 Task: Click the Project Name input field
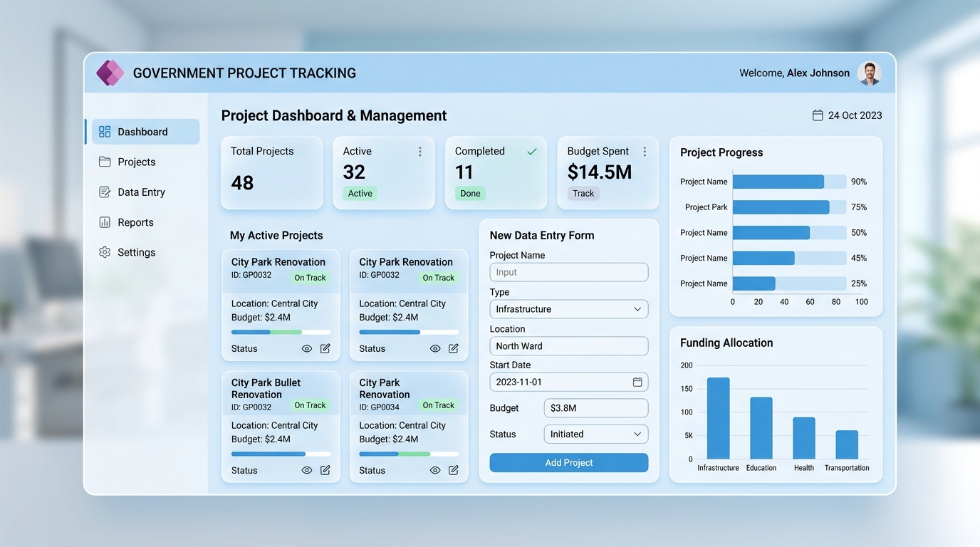tap(569, 272)
